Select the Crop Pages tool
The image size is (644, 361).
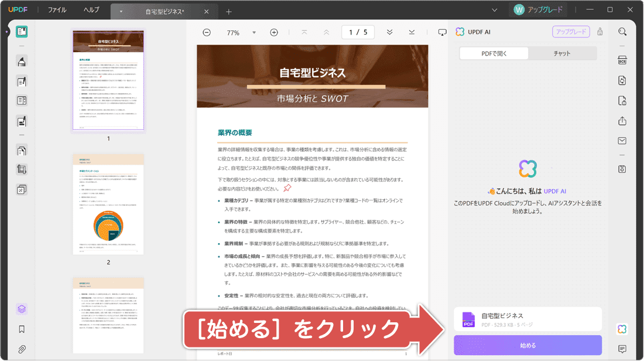[x=22, y=170]
